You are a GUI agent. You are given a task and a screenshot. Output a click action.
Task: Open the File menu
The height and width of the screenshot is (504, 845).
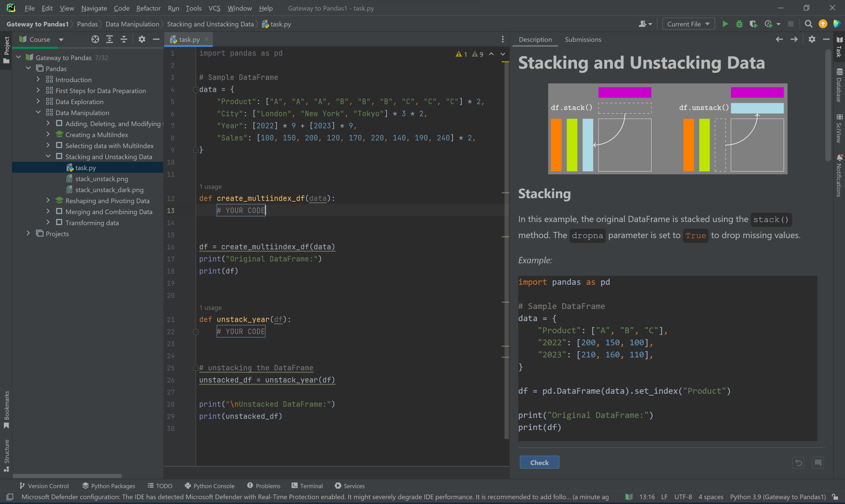click(30, 8)
